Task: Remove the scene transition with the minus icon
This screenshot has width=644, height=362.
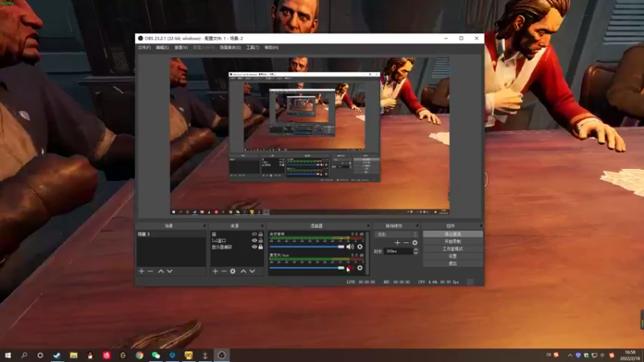Action: pos(406,243)
